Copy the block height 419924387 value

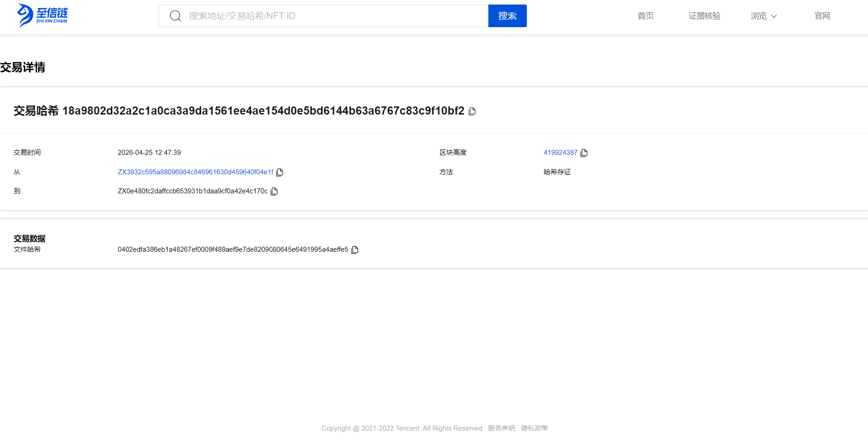click(584, 153)
